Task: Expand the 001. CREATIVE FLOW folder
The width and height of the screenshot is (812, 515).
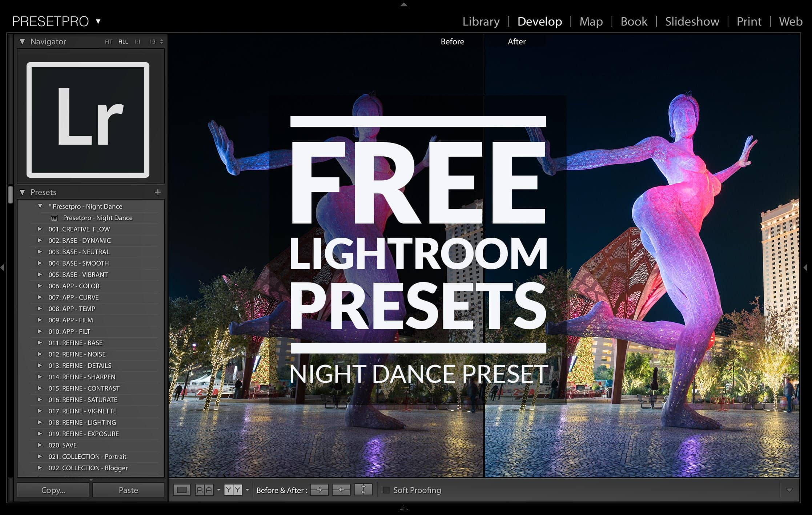Action: coord(40,229)
